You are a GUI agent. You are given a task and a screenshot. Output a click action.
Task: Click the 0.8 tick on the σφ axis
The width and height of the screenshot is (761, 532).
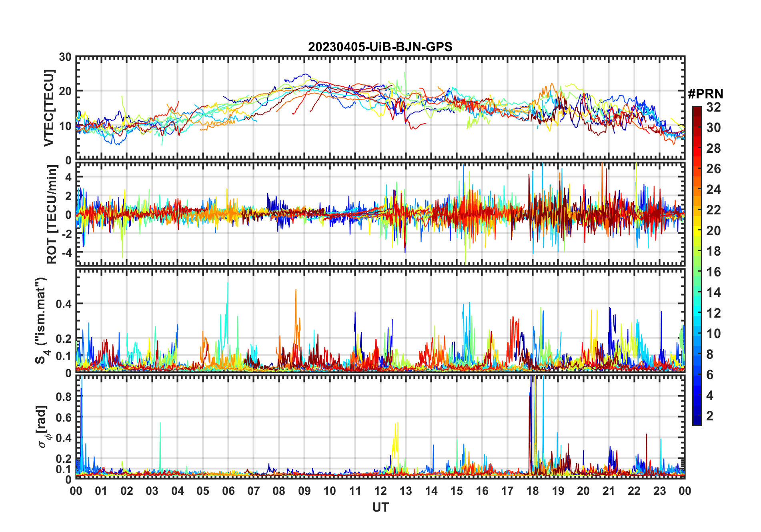(64, 397)
